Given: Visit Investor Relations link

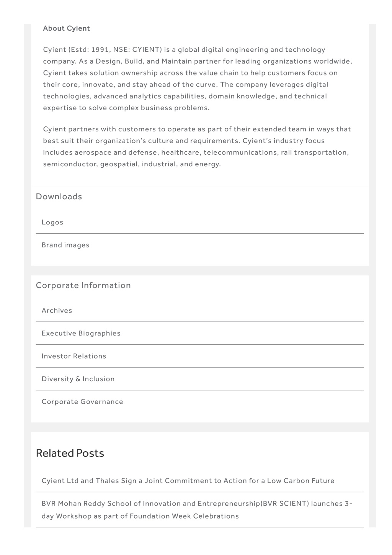Looking at the screenshot, I should [x=74, y=356].
